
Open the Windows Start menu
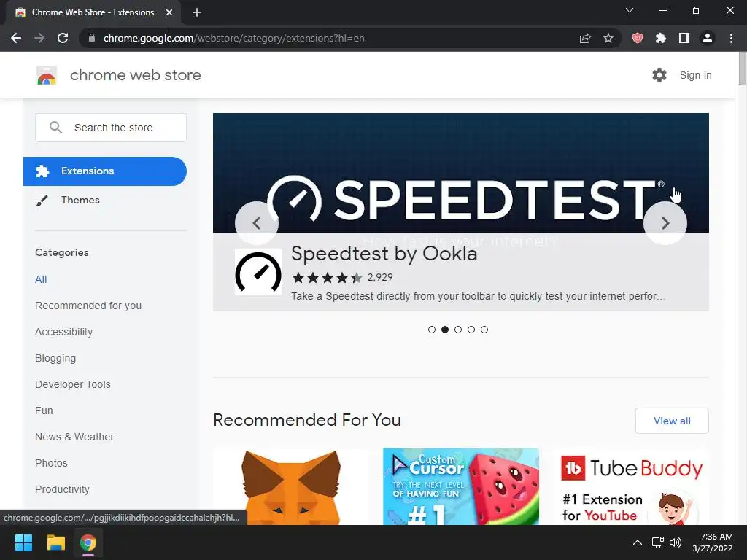coord(23,542)
